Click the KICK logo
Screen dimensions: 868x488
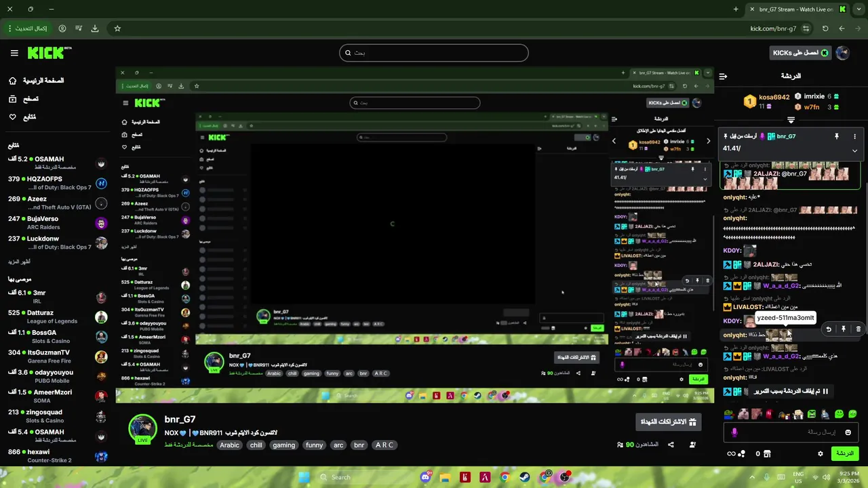pyautogui.click(x=49, y=53)
